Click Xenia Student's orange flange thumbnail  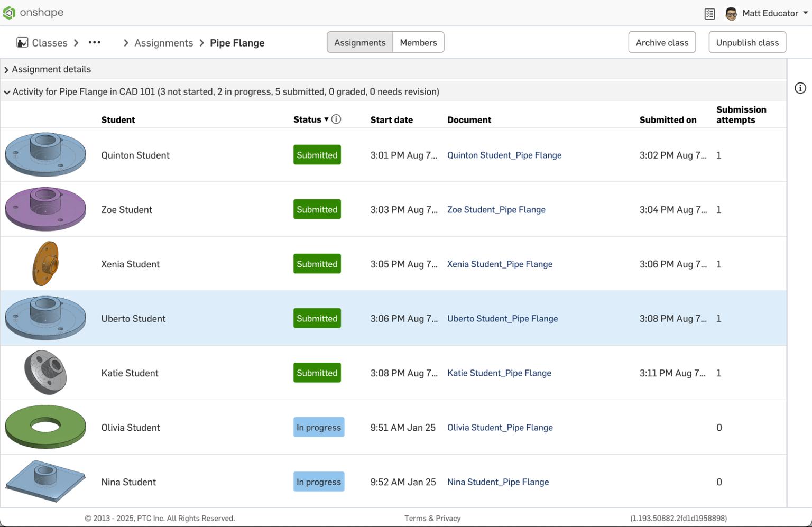[x=45, y=264]
